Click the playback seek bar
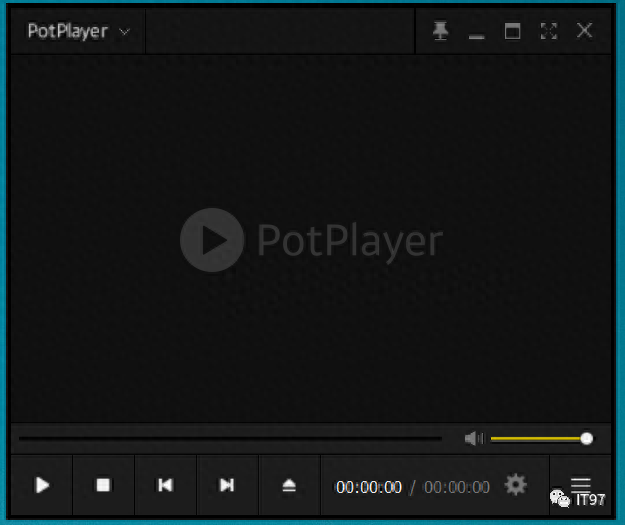The width and height of the screenshot is (625, 525). coord(230,438)
